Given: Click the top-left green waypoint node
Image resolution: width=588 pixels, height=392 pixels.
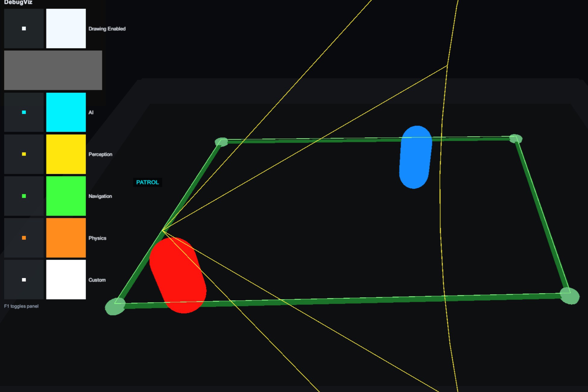Looking at the screenshot, I should [x=222, y=142].
